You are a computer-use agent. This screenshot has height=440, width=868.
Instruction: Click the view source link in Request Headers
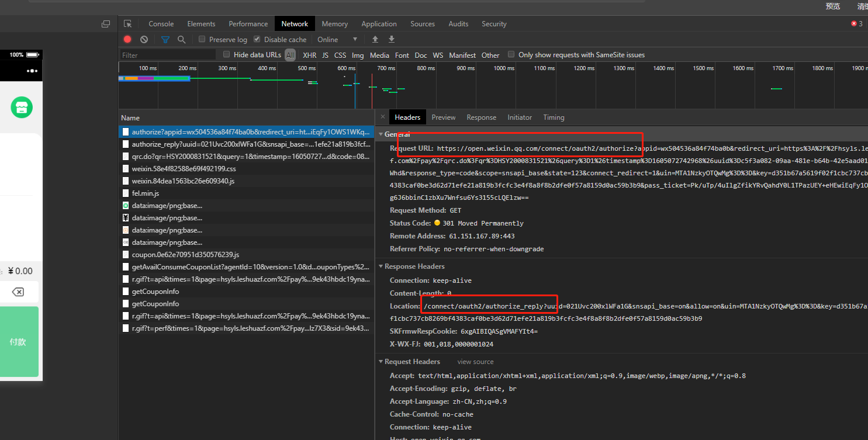point(475,362)
